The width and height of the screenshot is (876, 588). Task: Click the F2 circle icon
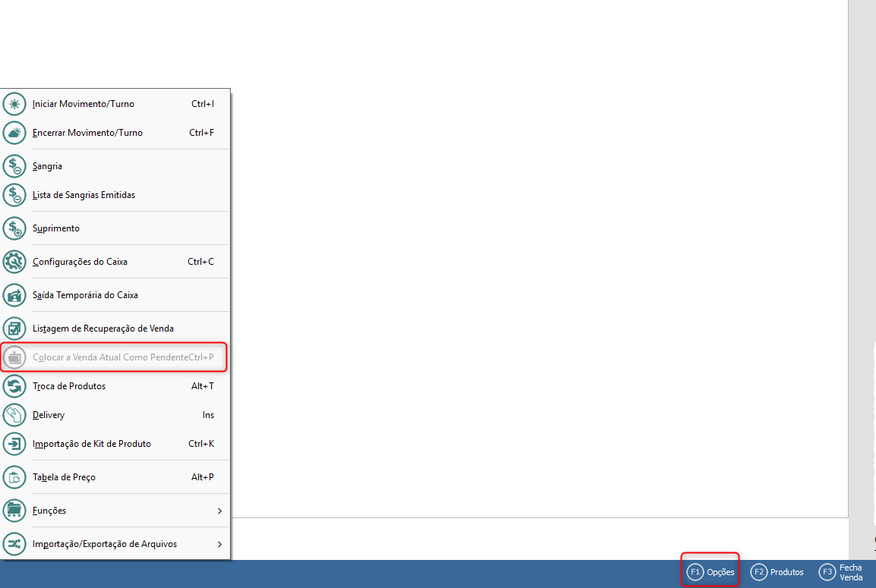[758, 572]
